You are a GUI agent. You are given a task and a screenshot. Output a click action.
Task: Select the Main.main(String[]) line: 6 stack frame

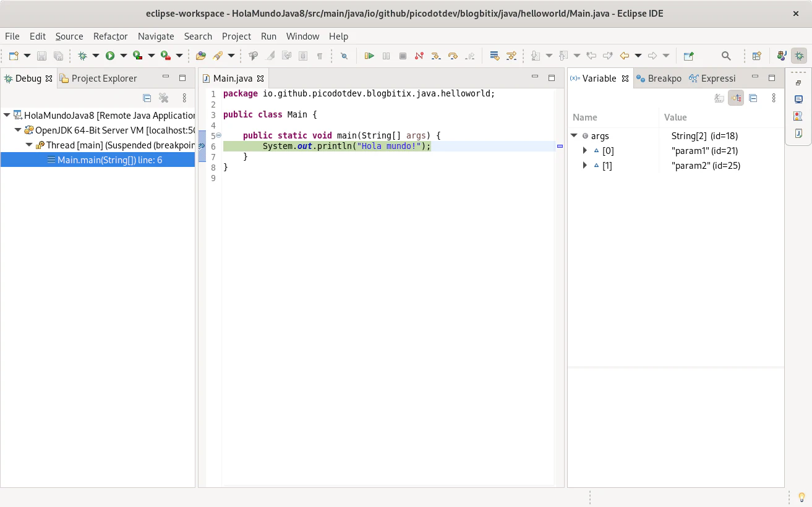pos(109,160)
